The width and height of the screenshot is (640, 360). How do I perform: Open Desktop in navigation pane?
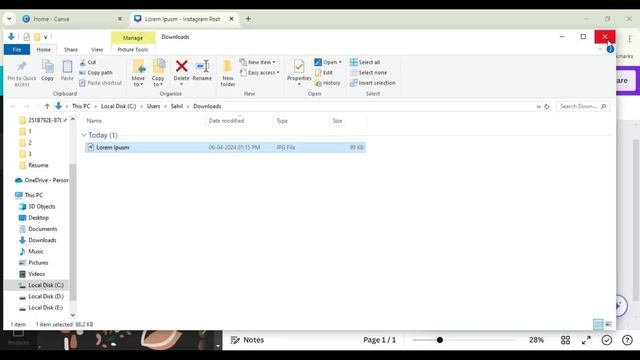pos(34,218)
